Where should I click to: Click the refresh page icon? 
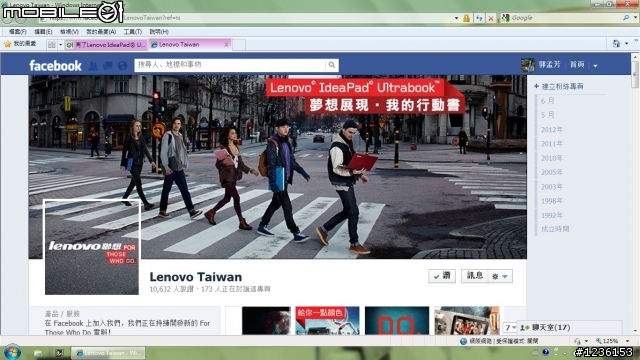[x=479, y=18]
